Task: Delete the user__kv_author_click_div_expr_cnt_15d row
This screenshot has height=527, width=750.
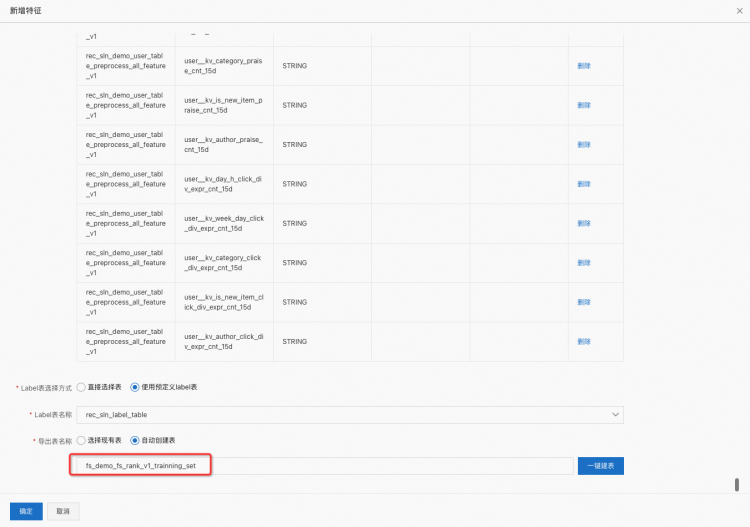Action: tap(584, 342)
